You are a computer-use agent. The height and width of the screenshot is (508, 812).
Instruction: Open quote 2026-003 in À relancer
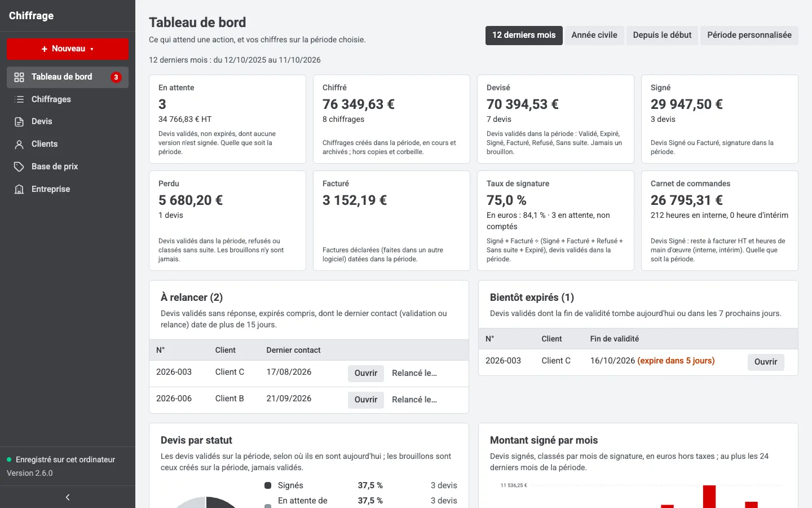click(366, 373)
